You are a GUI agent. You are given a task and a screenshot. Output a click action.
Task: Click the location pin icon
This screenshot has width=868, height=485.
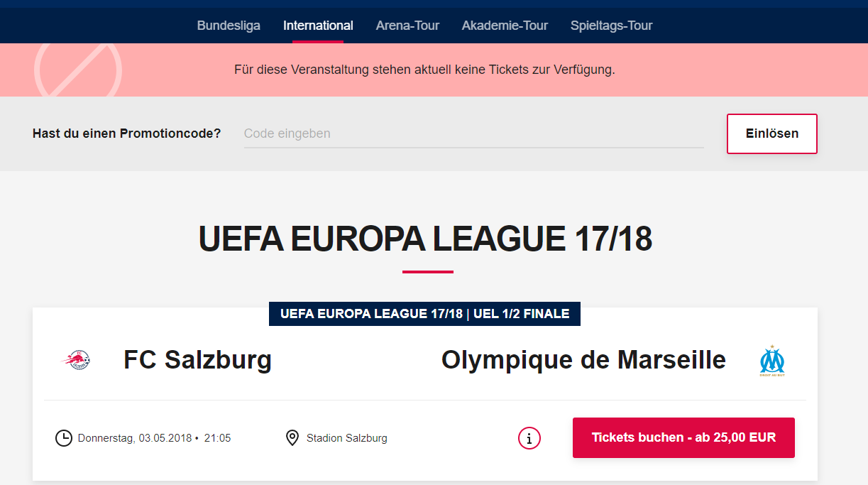(292, 438)
